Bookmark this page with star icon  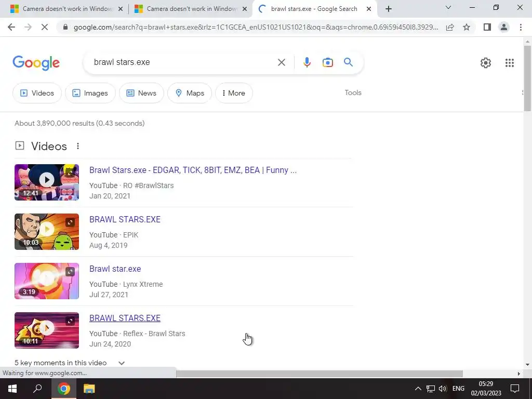coord(467,27)
